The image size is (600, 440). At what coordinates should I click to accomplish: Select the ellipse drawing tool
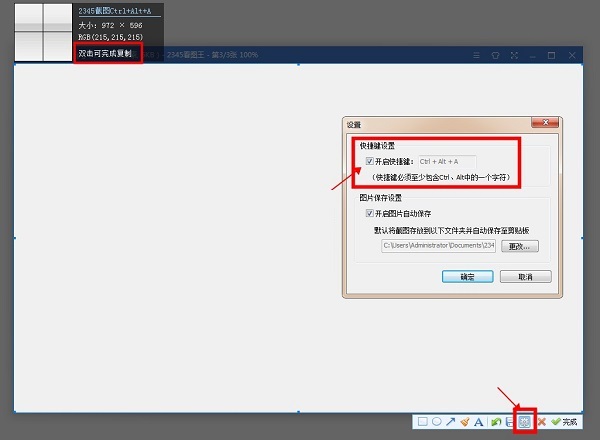[x=436, y=423]
